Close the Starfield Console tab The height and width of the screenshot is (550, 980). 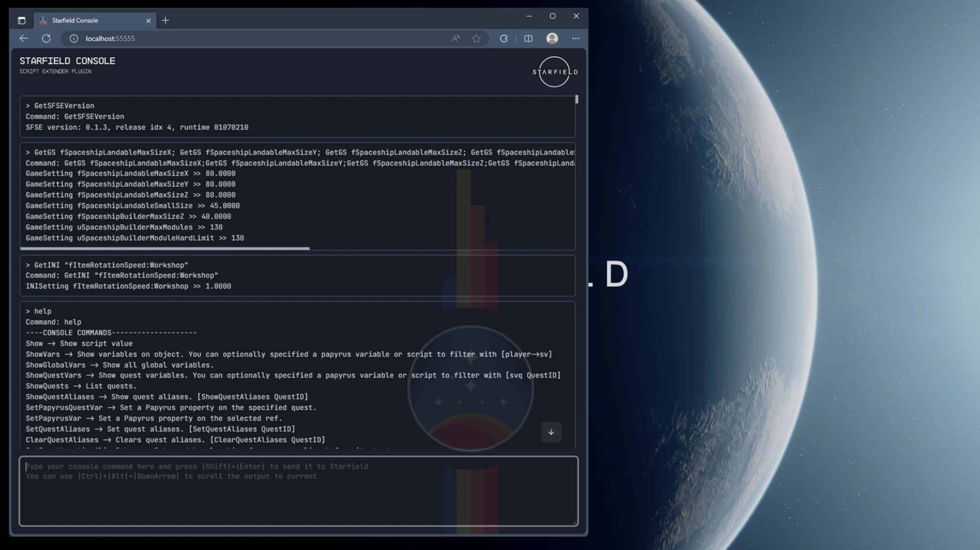tap(148, 21)
